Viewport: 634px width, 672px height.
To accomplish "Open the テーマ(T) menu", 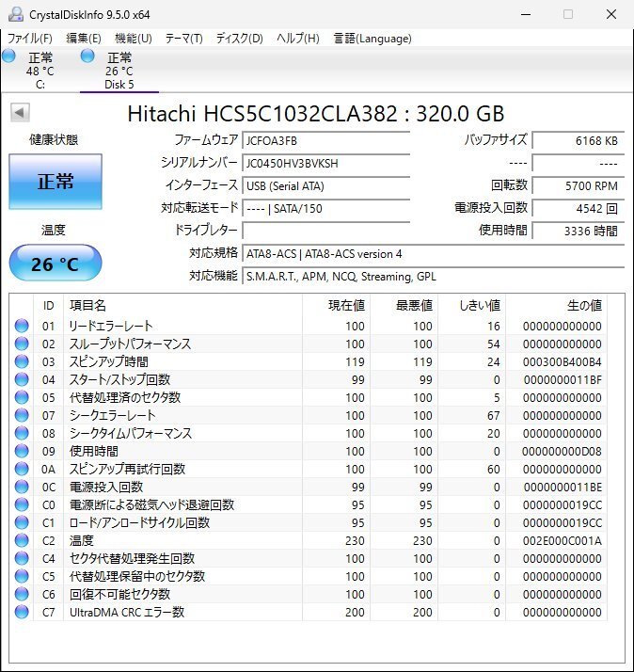I will click(x=184, y=39).
